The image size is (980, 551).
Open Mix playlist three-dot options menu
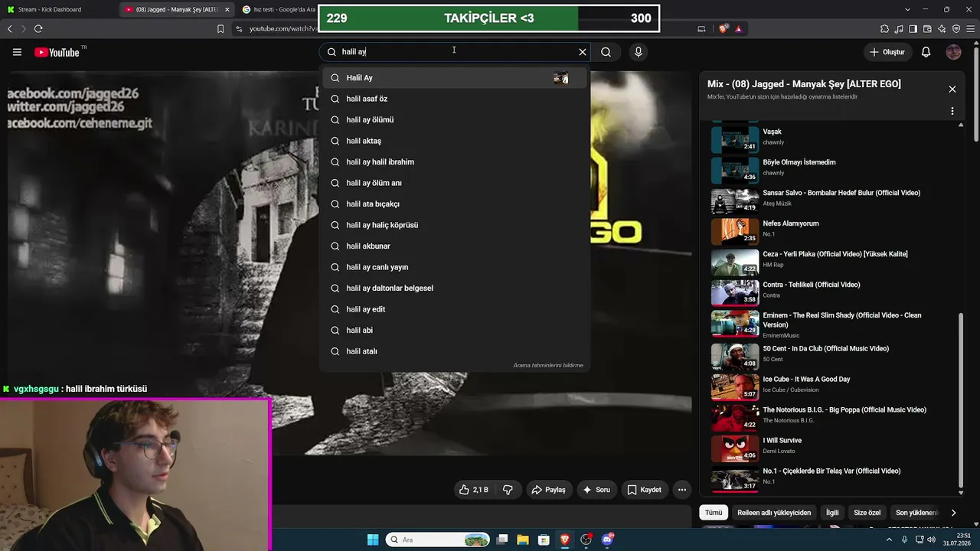coord(952,111)
